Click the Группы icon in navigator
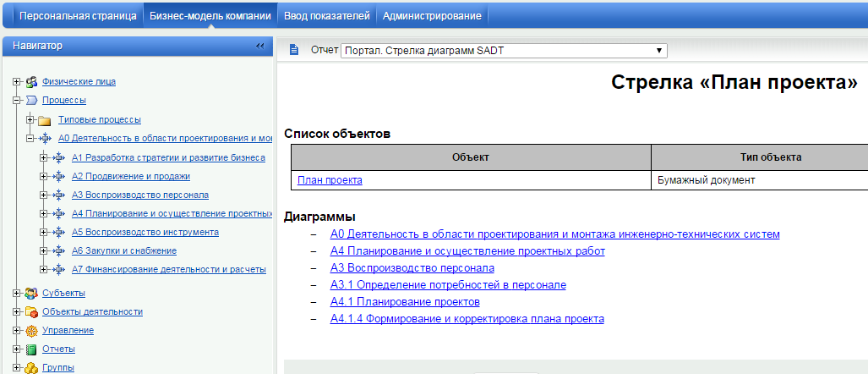This screenshot has width=868, height=374. (31, 368)
